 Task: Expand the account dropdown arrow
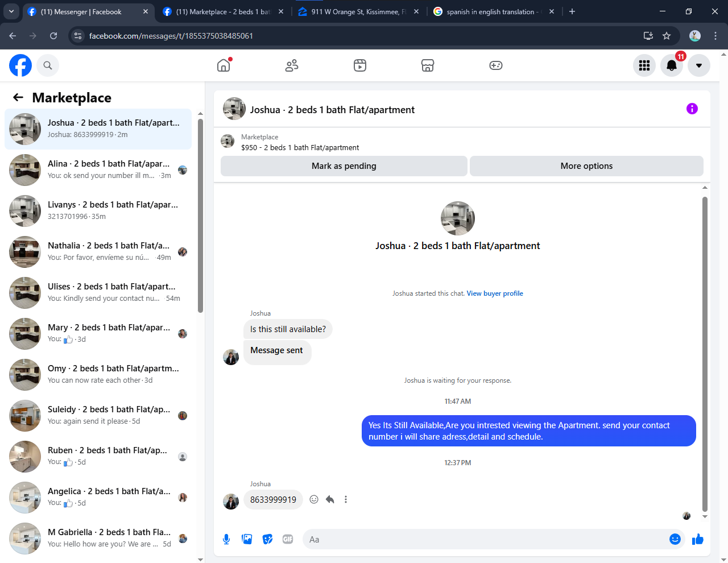point(699,65)
